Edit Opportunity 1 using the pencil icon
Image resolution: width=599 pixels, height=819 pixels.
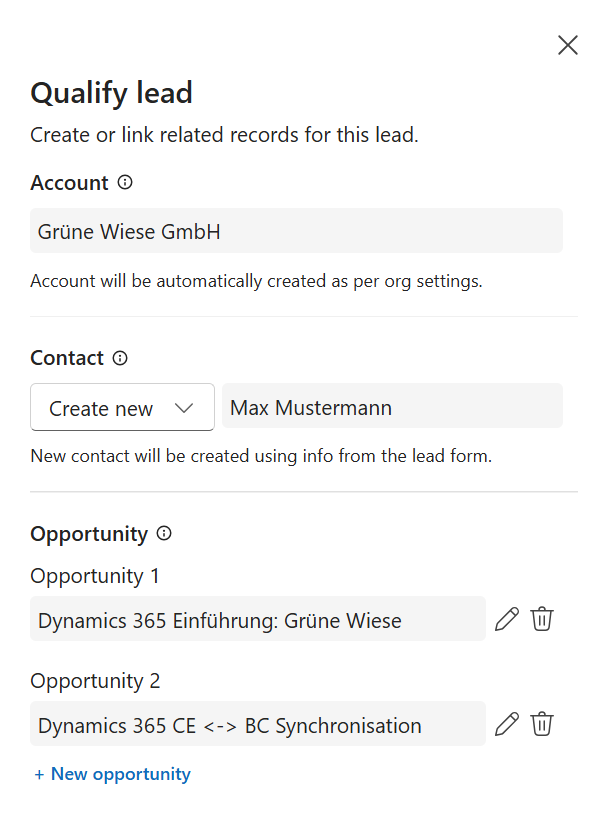tap(506, 619)
